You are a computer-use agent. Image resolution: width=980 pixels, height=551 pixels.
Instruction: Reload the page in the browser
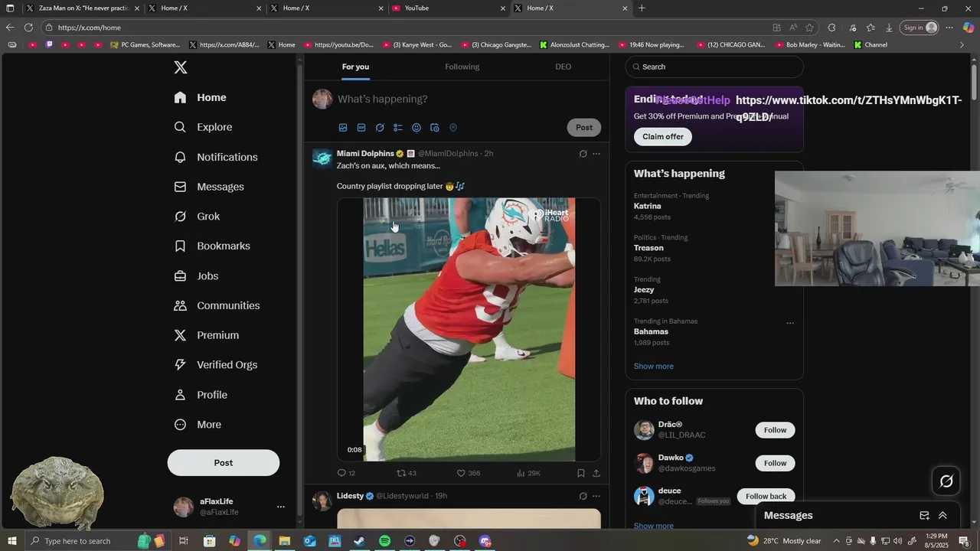point(28,28)
